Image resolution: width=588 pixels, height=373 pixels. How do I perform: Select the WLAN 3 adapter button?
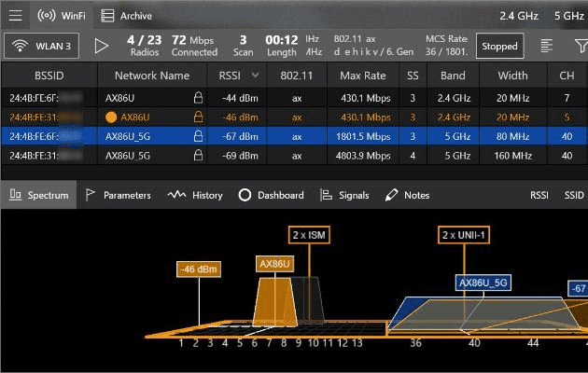click(43, 45)
